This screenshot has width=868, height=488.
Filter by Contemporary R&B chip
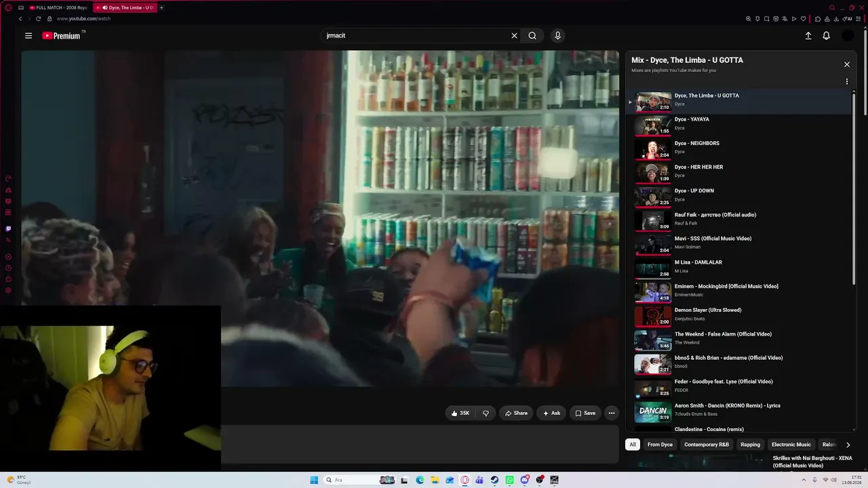point(707,445)
